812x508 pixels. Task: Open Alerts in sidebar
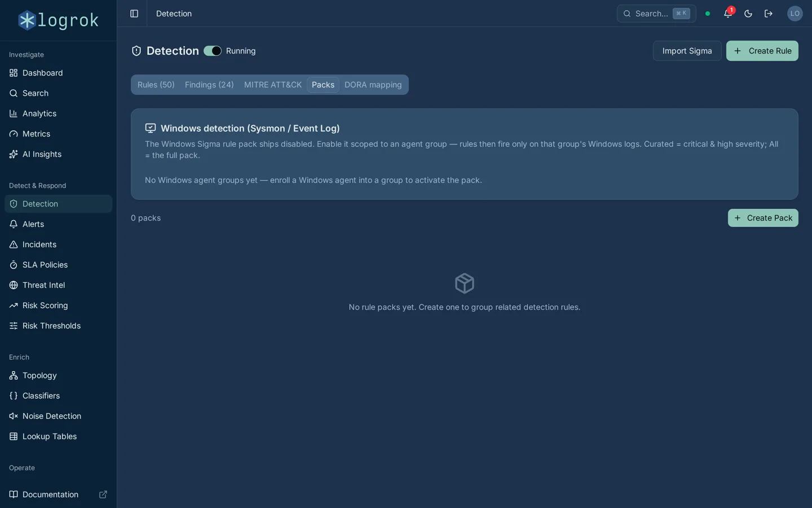coord(58,224)
